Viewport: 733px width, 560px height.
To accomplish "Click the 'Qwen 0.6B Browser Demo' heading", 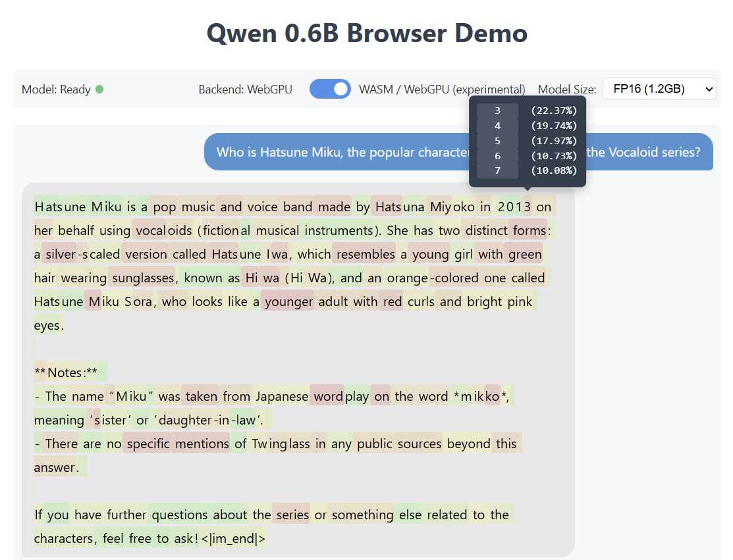I will 367,33.
